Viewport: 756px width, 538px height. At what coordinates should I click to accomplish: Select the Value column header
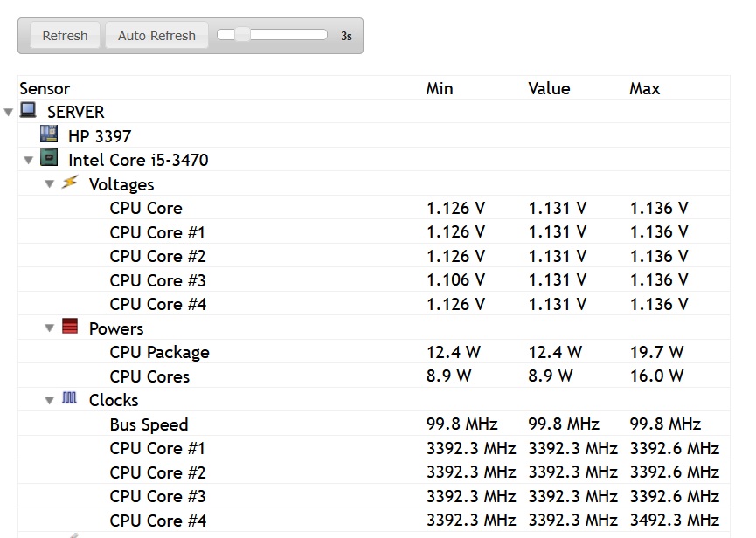point(549,88)
